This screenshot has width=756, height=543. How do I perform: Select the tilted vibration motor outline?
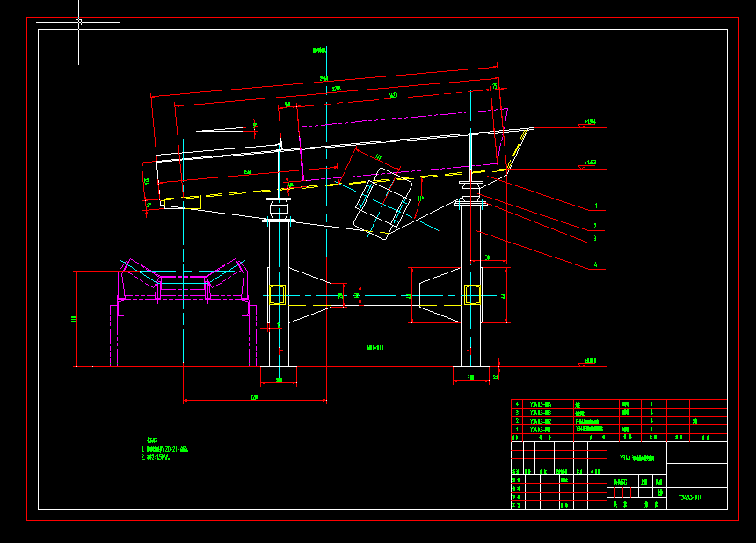point(383,204)
